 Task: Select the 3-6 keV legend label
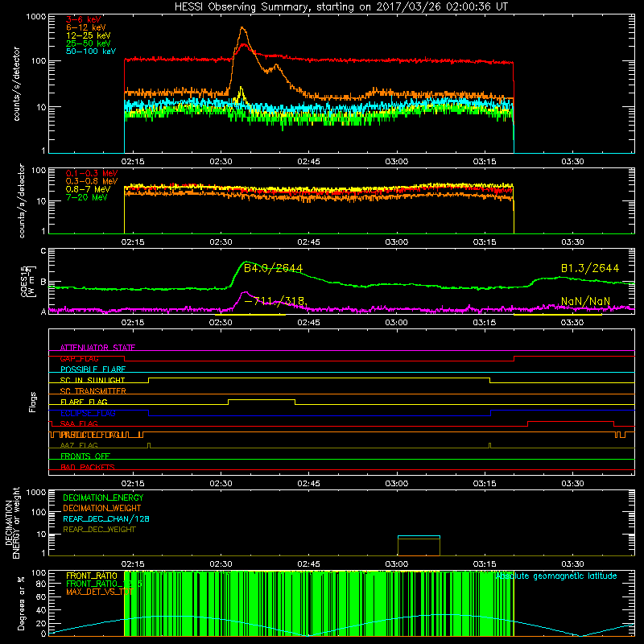[84, 19]
